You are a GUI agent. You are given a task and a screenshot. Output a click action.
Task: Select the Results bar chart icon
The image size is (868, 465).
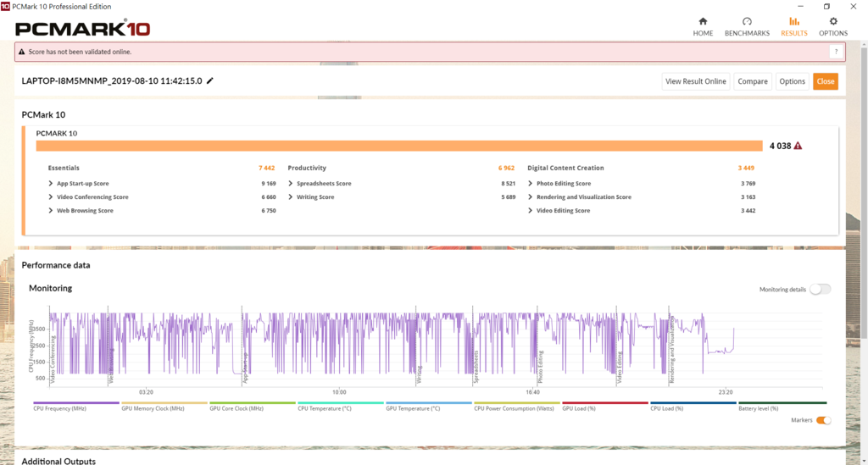[x=793, y=21]
